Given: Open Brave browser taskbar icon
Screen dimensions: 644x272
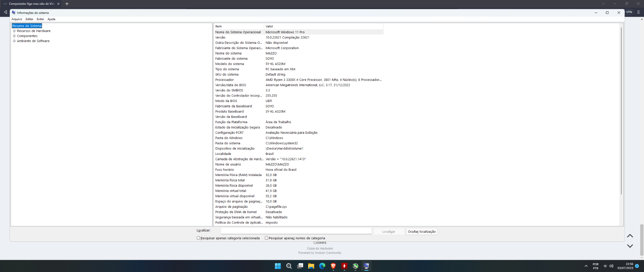Looking at the screenshot, I should (x=333, y=266).
